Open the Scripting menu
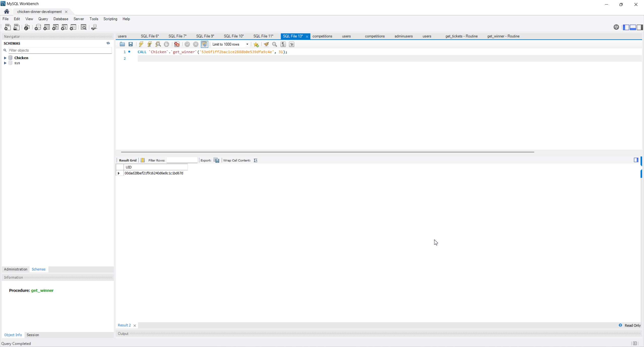This screenshot has width=644, height=347. (110, 19)
